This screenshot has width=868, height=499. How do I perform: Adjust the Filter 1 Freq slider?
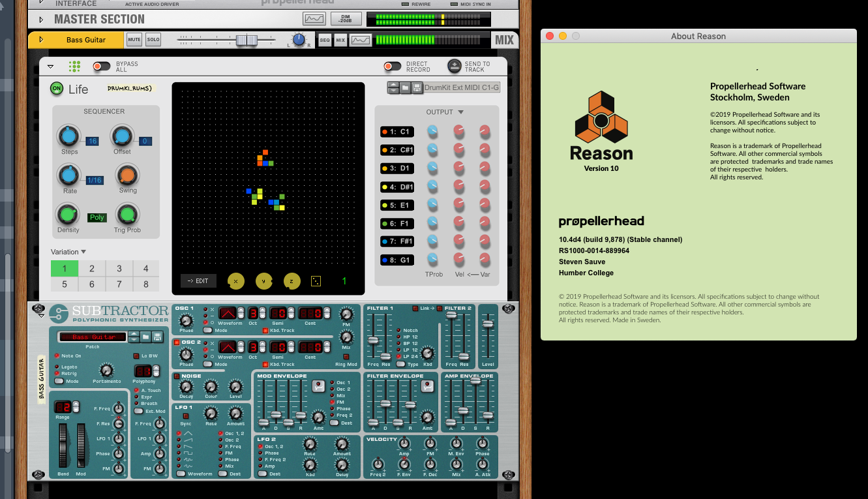(x=374, y=340)
